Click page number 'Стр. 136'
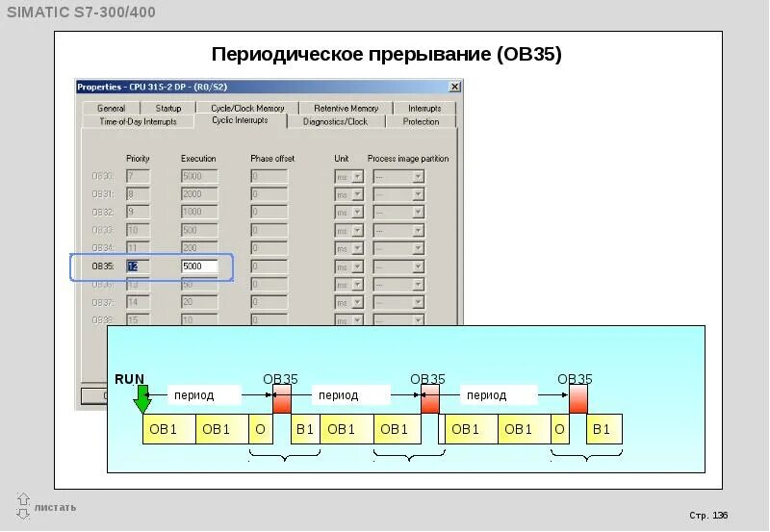 coord(708,516)
